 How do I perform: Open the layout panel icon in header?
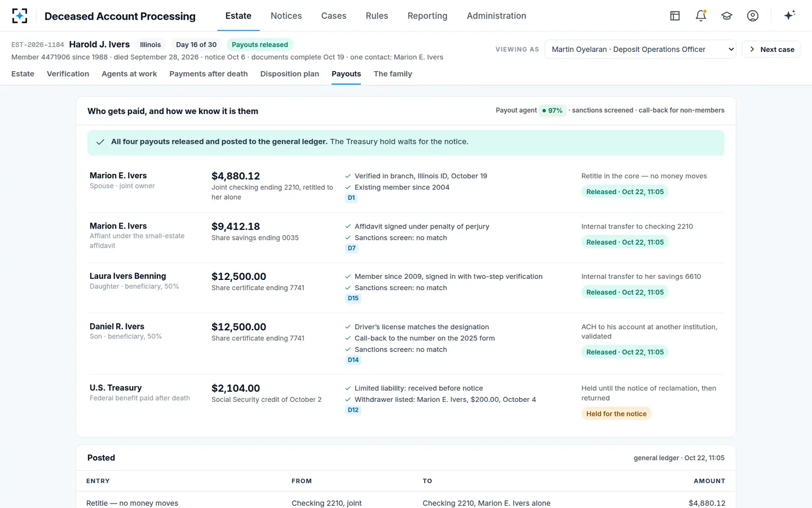675,16
